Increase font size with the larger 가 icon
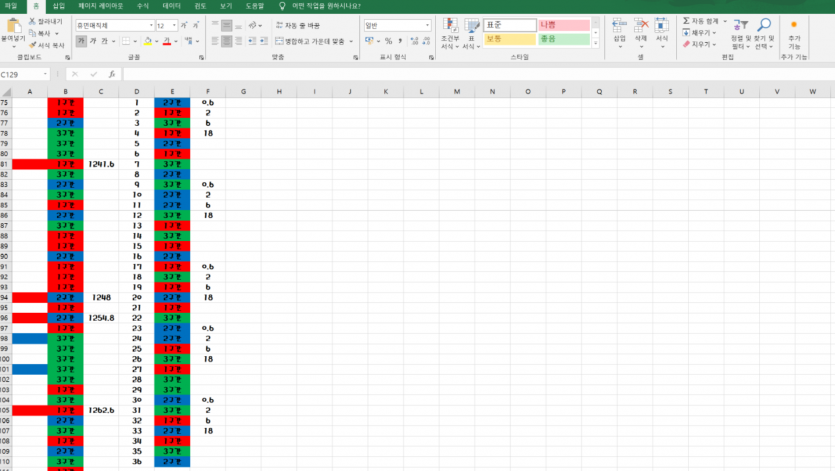 point(184,25)
